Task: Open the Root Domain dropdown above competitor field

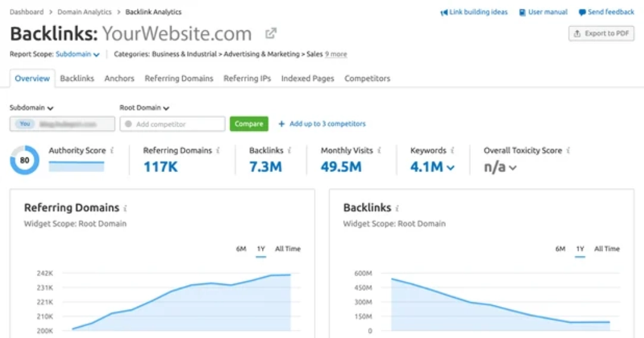Action: point(144,108)
